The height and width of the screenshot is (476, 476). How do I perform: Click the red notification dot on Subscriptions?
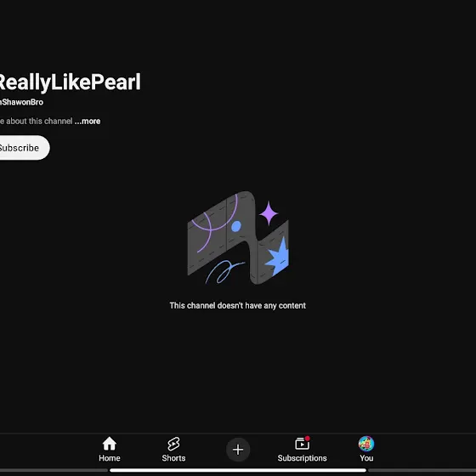coord(307,439)
